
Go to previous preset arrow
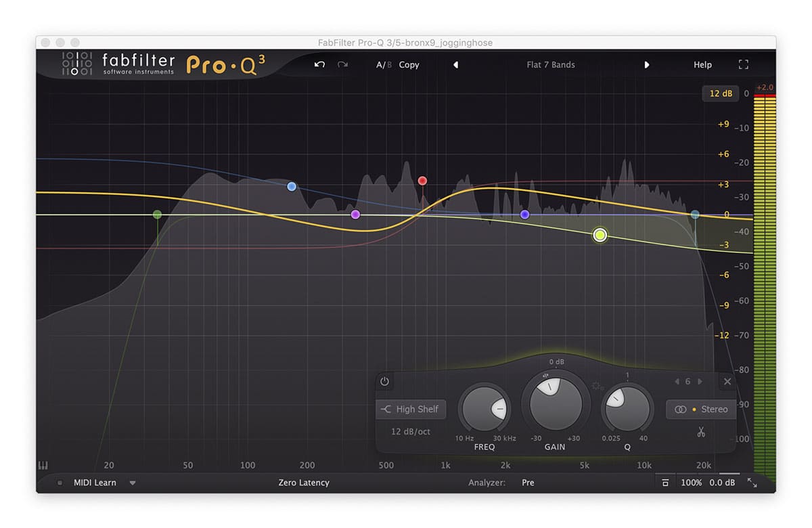coord(455,65)
